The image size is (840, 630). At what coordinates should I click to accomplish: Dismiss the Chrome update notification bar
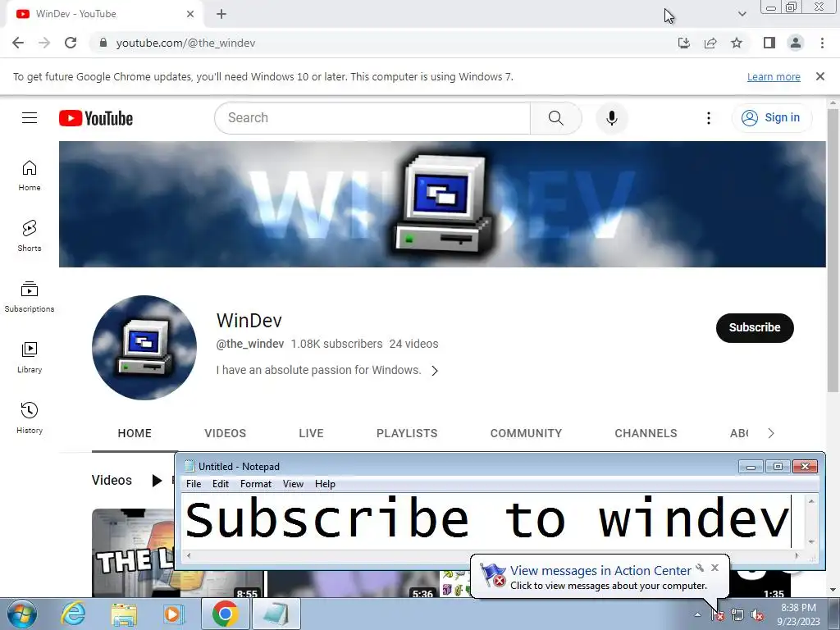coord(820,76)
